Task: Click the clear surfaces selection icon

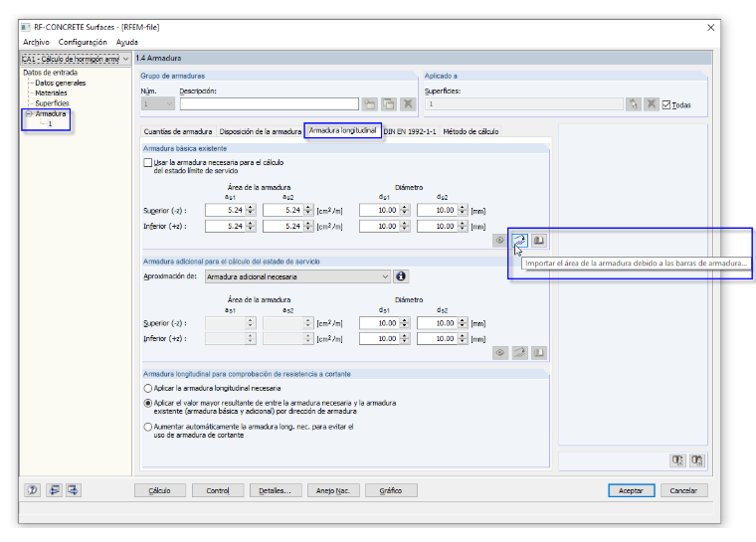Action: [651, 104]
